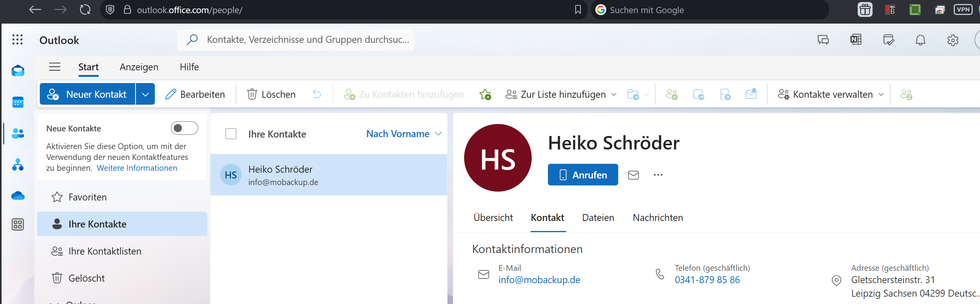Open the Calendar app in sidebar
Image resolution: width=980 pixels, height=304 pixels.
click(18, 102)
